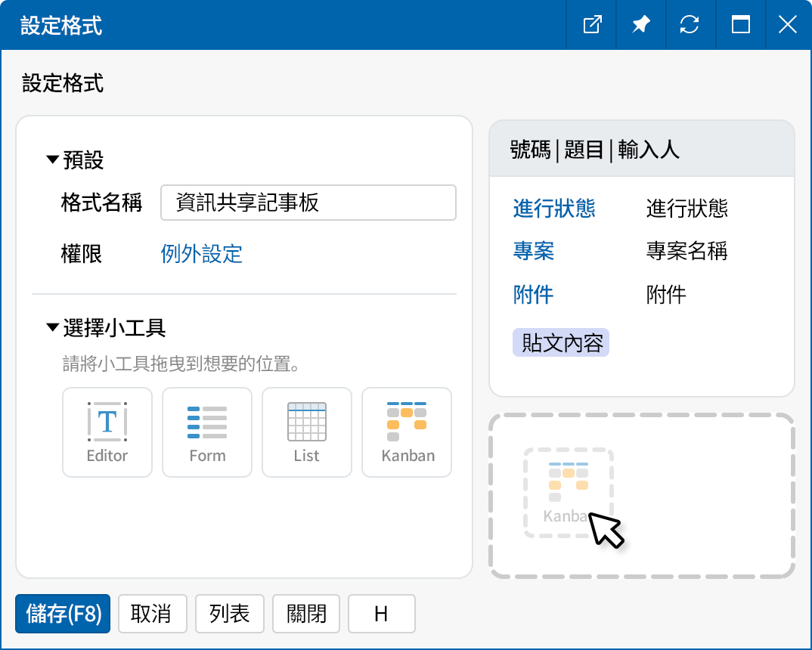
Task: Select the Editor widget icon
Action: [x=107, y=432]
